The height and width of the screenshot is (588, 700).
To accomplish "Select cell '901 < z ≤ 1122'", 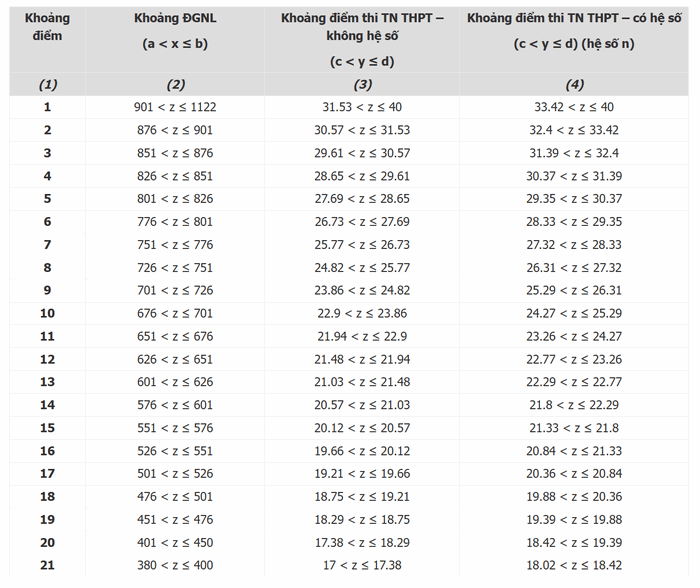I will [x=175, y=107].
